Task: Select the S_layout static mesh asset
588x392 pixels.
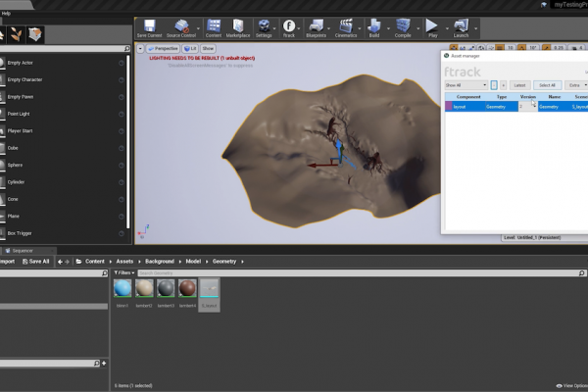Action: [x=210, y=295]
